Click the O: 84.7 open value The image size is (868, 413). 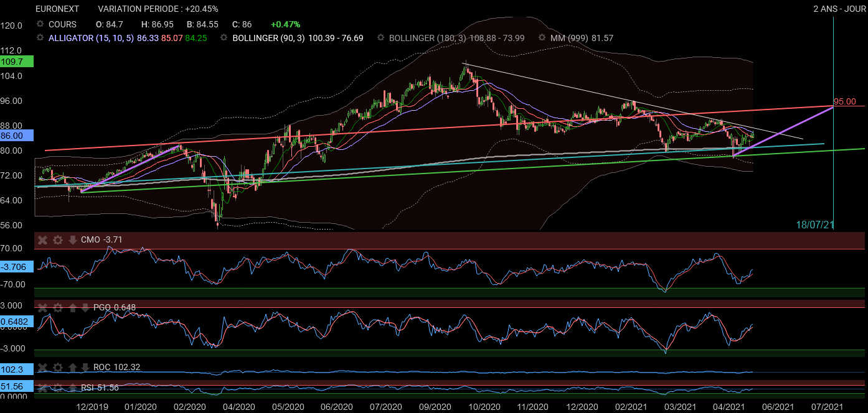tap(109, 24)
